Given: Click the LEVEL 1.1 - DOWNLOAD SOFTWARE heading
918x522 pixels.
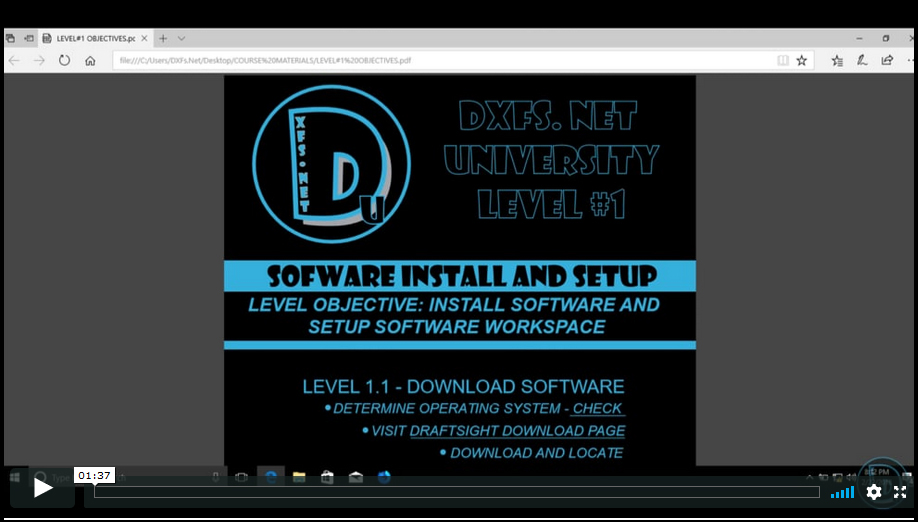Looking at the screenshot, I should click(463, 387).
